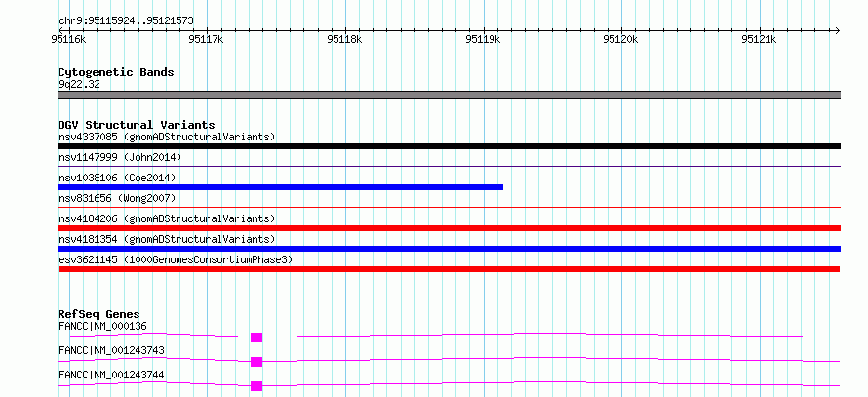Open the esv3621145 1000Genomes variant label
868x397 pixels.
176,259
